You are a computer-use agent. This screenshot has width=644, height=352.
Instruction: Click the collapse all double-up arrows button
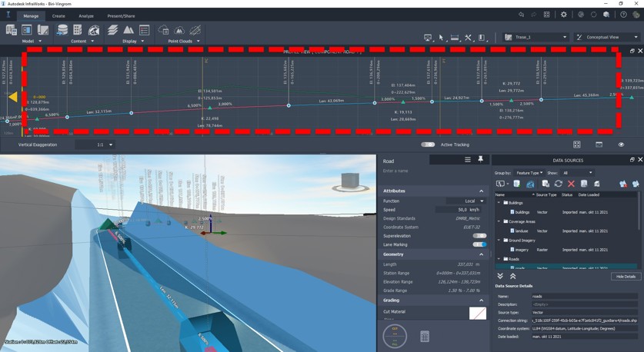[x=512, y=276]
